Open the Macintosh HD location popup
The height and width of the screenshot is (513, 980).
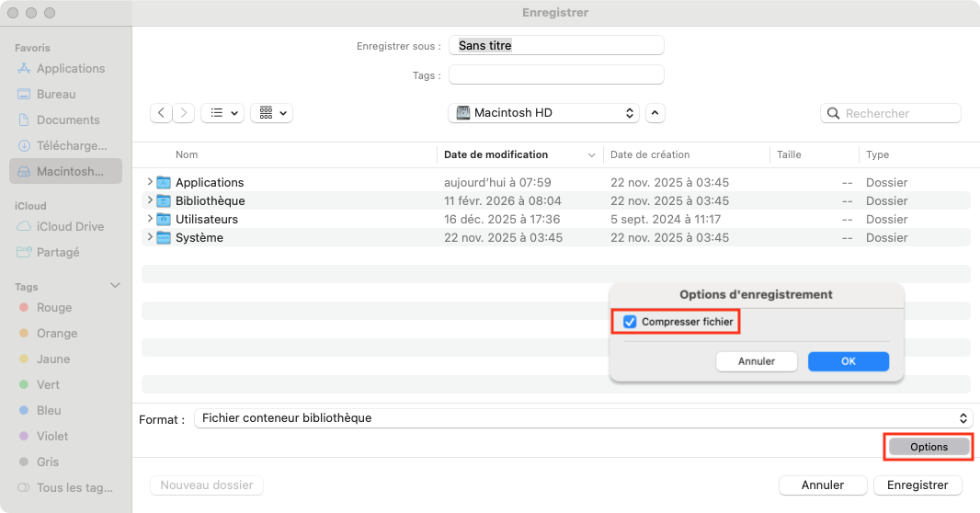(x=543, y=113)
